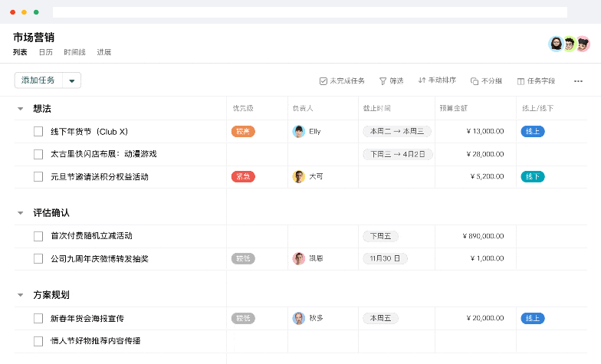Collapse the 想法 section
Screen dimensions: 601x364
coord(21,109)
